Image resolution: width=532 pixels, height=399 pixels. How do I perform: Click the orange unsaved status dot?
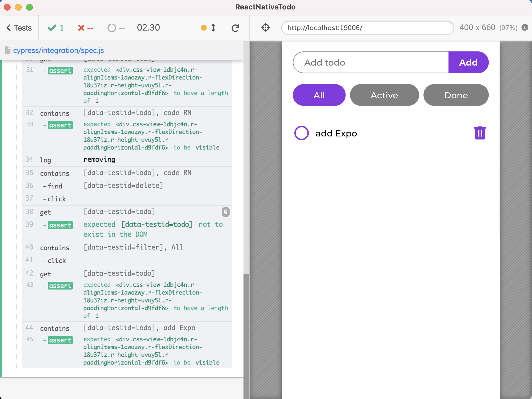[x=204, y=28]
